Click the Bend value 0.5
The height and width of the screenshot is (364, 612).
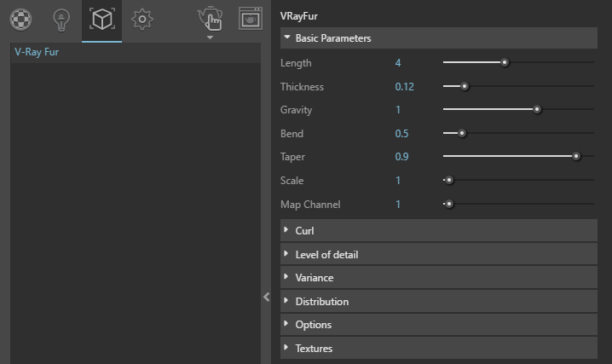click(401, 134)
